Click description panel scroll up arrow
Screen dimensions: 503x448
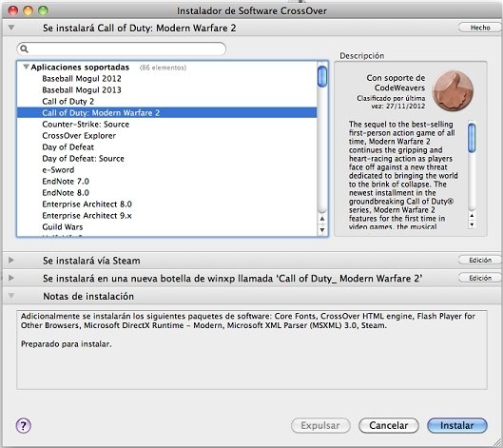[x=472, y=216]
